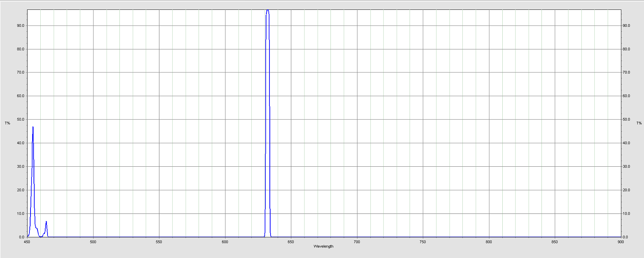This screenshot has width=644, height=258.
Task: Click "0.0" on the left T% axis
Action: coord(21,237)
